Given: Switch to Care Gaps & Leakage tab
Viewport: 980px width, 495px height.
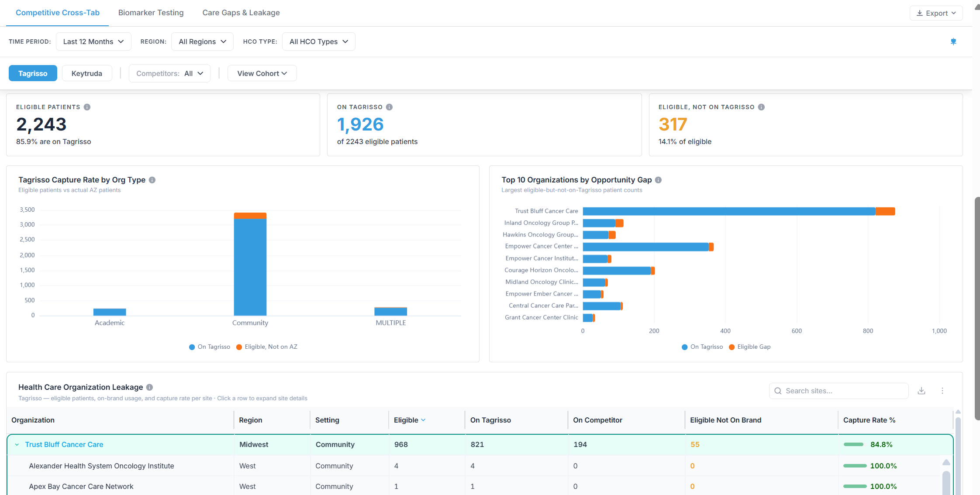Looking at the screenshot, I should 241,13.
